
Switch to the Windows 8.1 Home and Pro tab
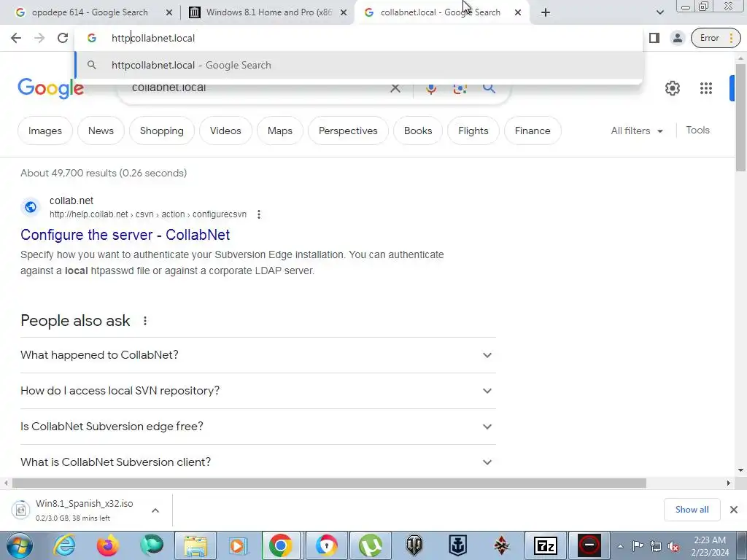(269, 12)
